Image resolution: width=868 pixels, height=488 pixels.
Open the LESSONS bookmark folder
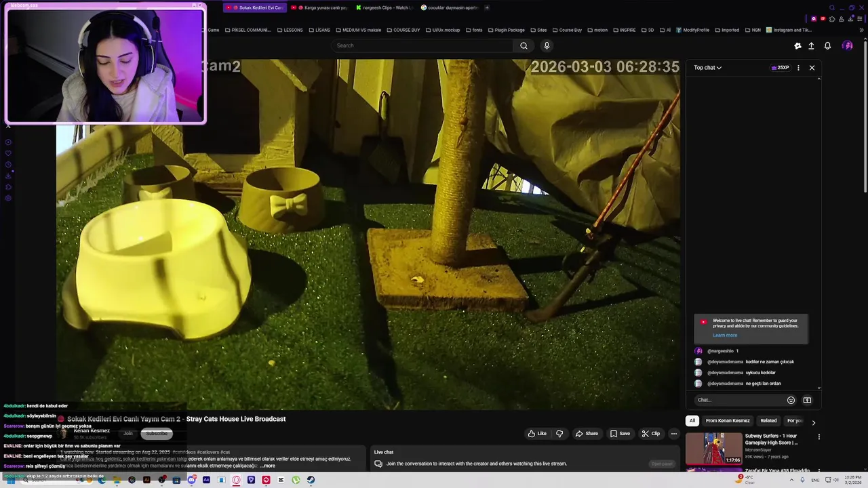[290, 30]
